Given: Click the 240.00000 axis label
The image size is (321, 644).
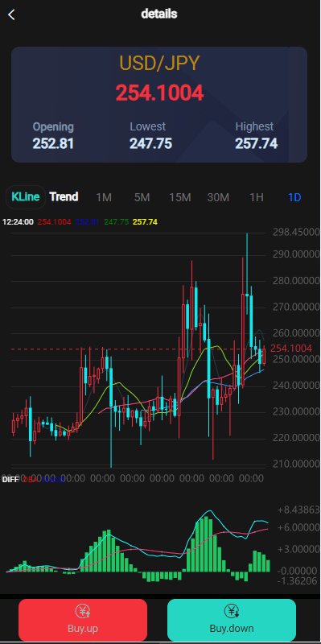Looking at the screenshot, I should (296, 386).
